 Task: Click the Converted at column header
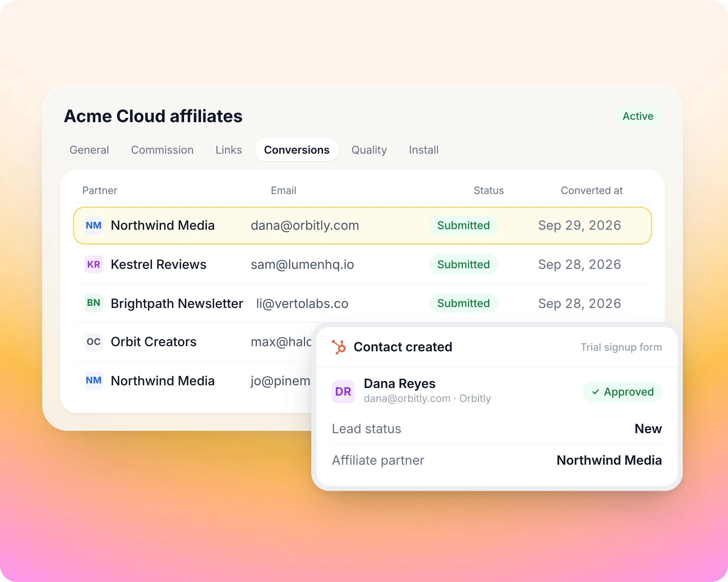click(x=591, y=190)
